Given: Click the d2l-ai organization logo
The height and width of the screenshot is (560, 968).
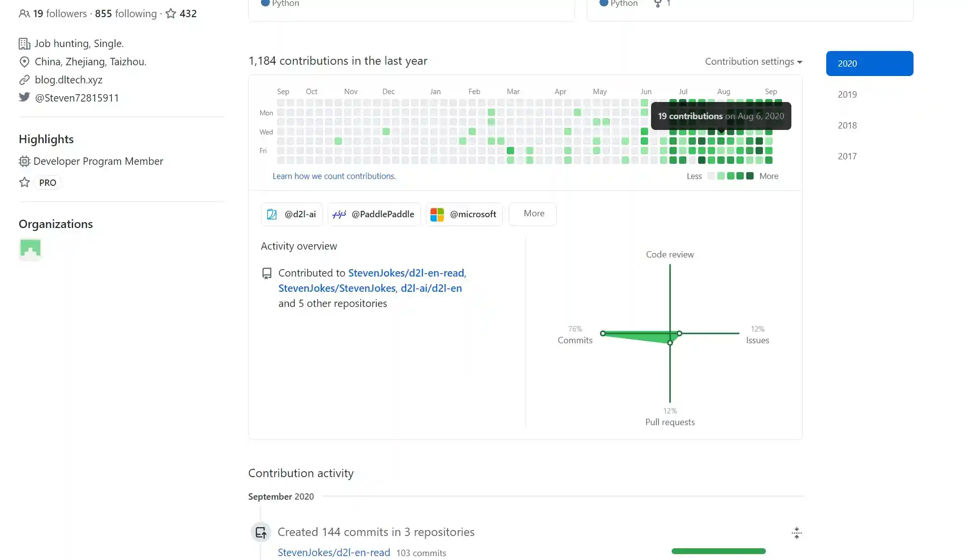Looking at the screenshot, I should (x=272, y=214).
